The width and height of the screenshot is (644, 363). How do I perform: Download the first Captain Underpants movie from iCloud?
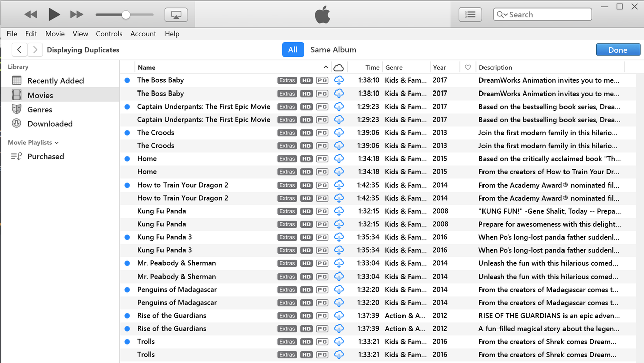pyautogui.click(x=339, y=107)
